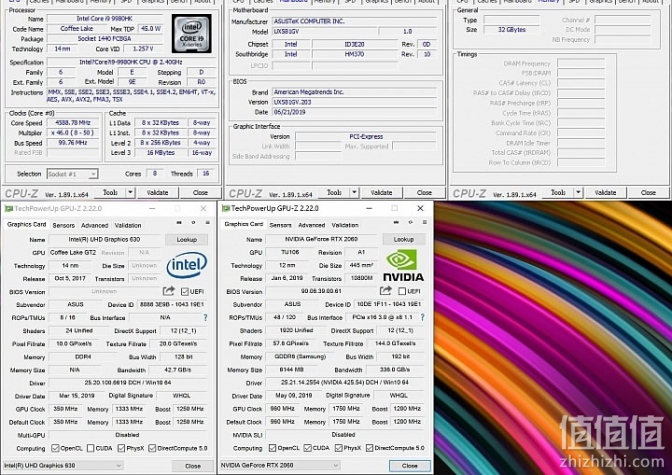Click the memory size value 32 GBytes
The height and width of the screenshot is (475, 672).
pos(512,30)
